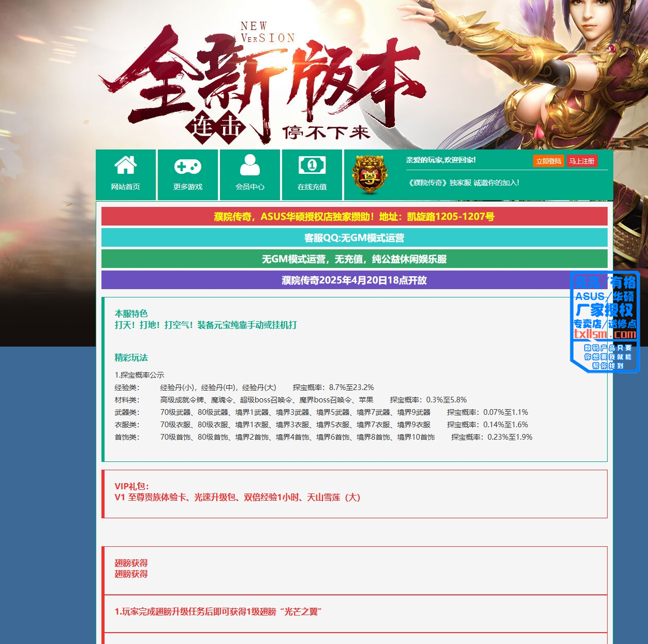Click the 本服特色 heading
Viewport: 648px width, 644px height.
coord(131,313)
